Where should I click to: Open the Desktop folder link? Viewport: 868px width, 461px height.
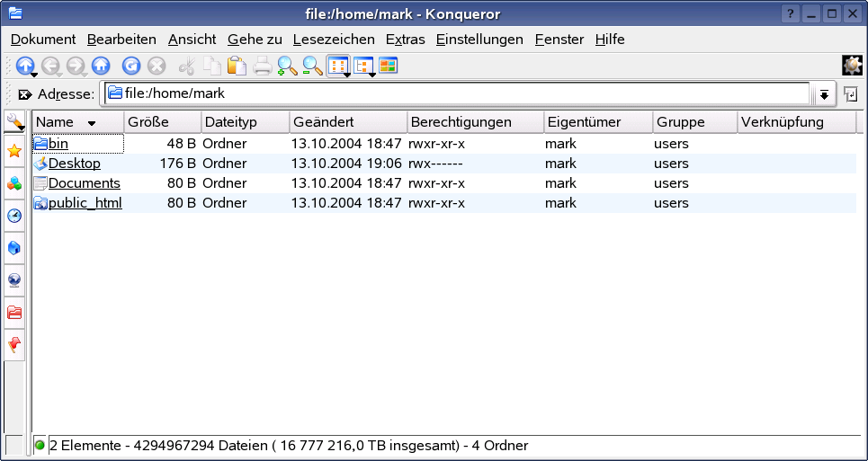pyautogui.click(x=75, y=164)
